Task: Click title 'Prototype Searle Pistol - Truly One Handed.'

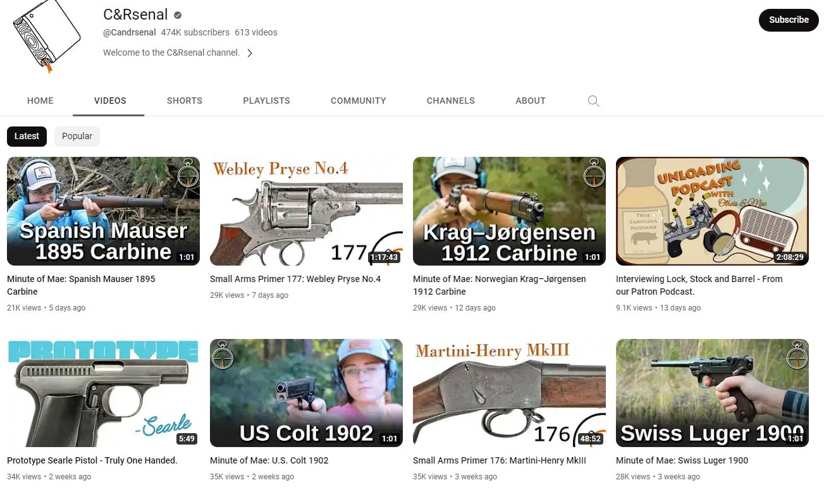Action: (x=92, y=460)
